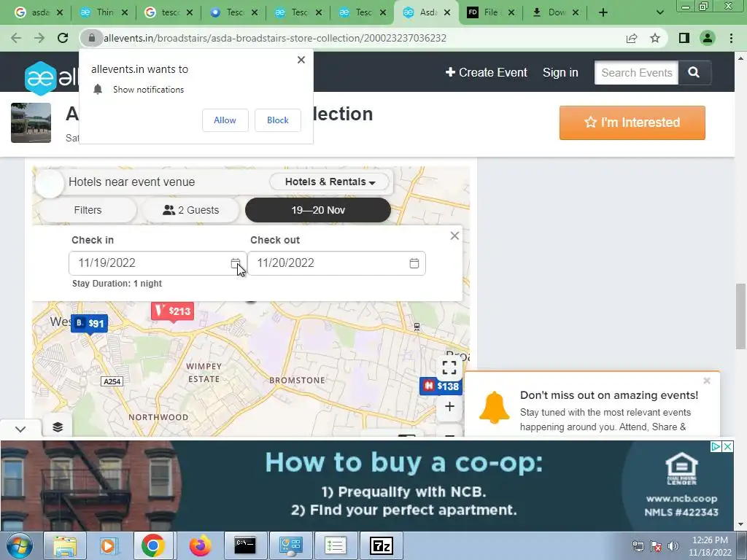Click the Create Event link
Image resolution: width=747 pixels, height=560 pixels.
coord(487,72)
